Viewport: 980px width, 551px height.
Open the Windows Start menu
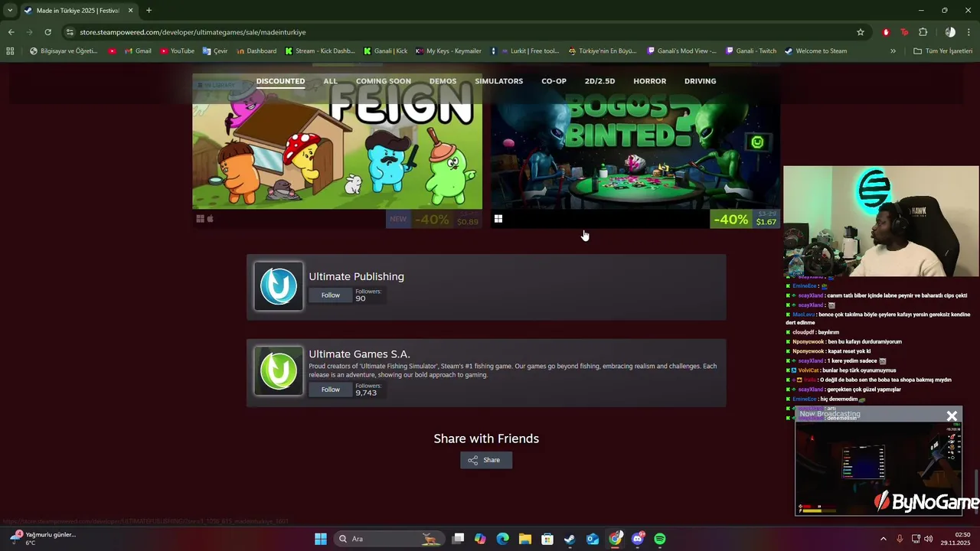tap(321, 539)
